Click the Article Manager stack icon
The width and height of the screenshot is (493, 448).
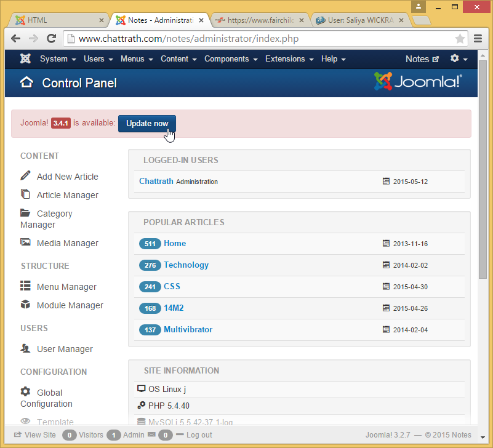(25, 194)
